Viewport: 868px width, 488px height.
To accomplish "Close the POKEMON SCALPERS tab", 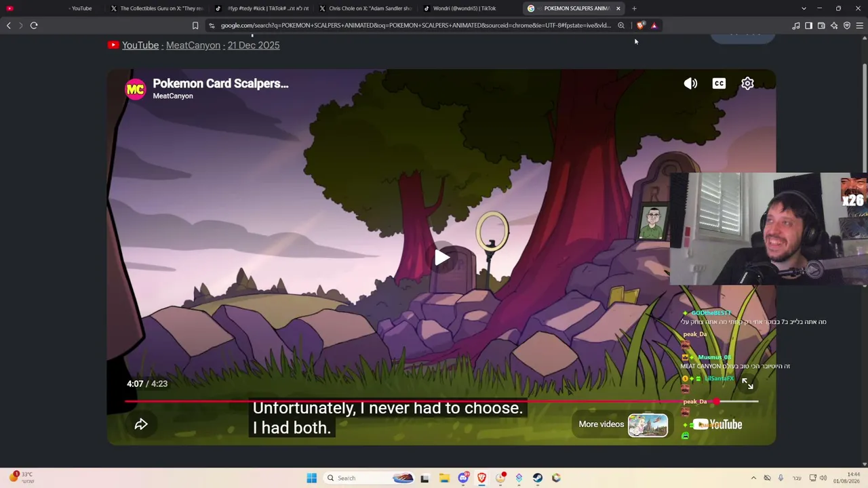I will (618, 8).
